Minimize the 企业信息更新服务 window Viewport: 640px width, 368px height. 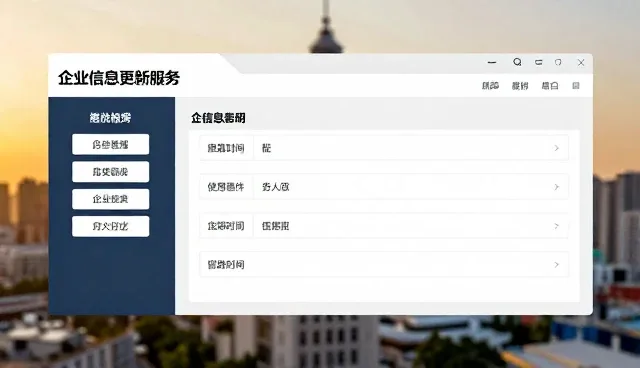(x=492, y=62)
